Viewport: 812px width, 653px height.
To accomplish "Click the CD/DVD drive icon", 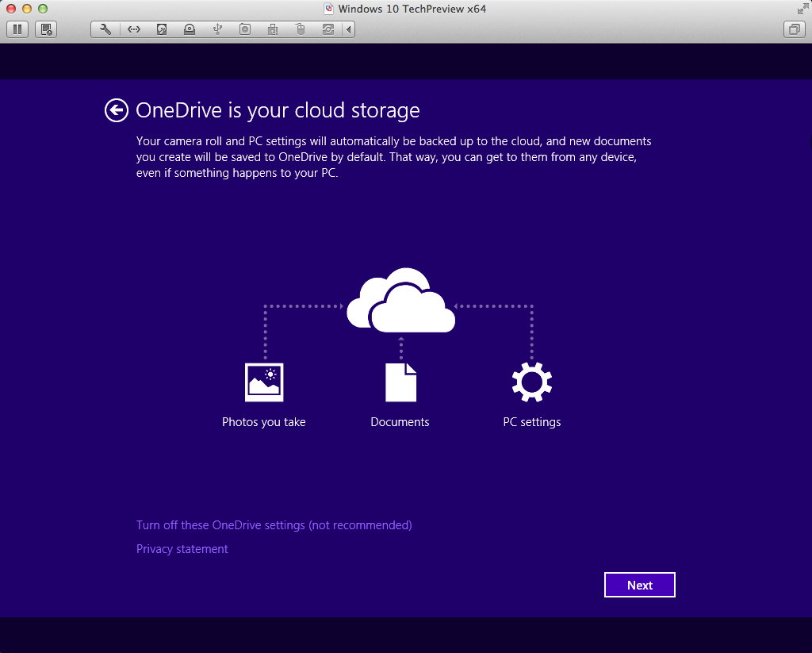I will [190, 29].
